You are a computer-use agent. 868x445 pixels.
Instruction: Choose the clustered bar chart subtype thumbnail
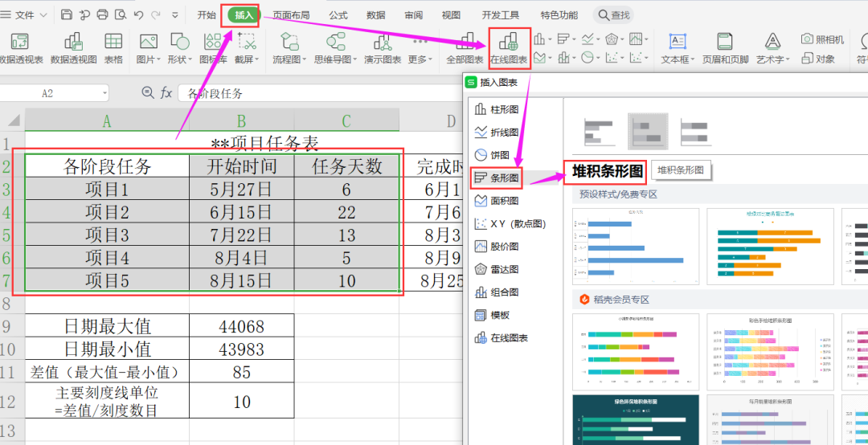[599, 132]
